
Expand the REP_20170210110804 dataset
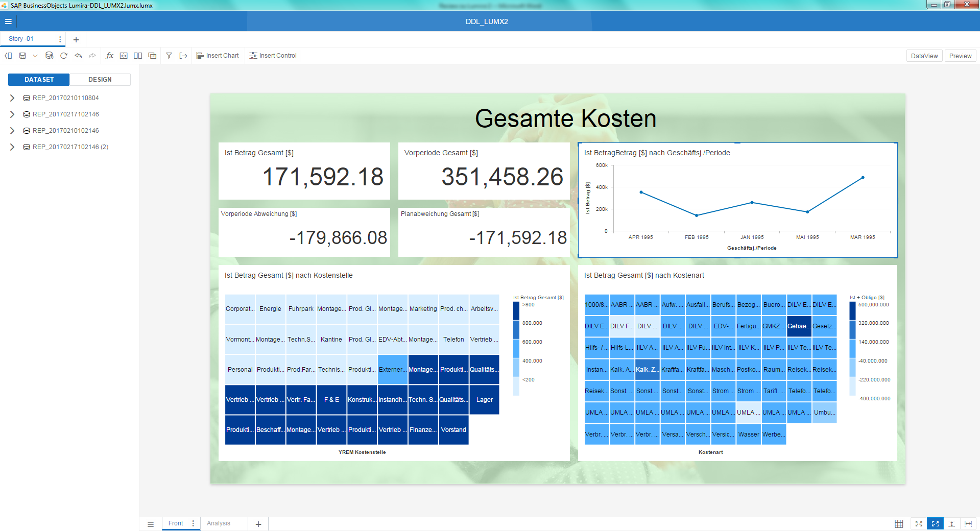[x=12, y=98]
